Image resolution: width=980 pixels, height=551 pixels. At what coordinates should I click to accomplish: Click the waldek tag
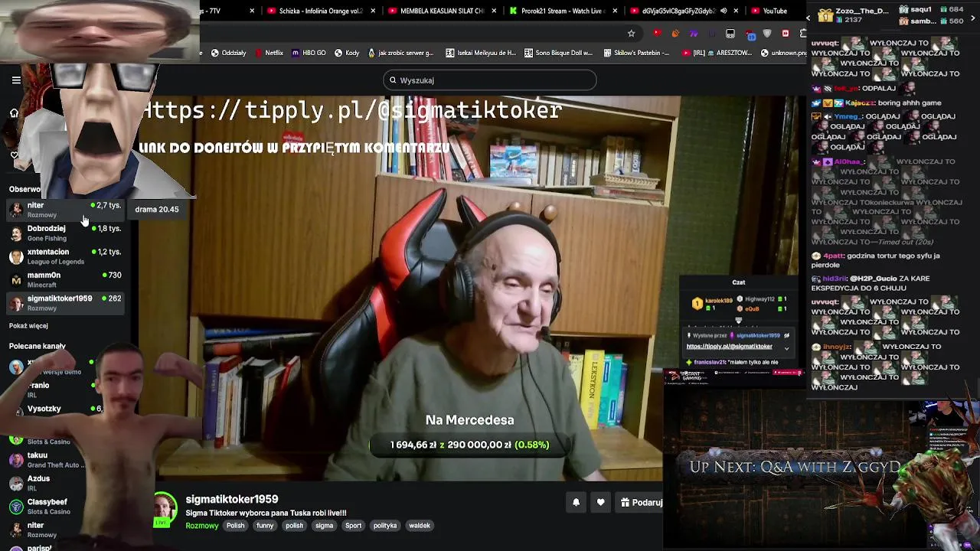click(420, 526)
